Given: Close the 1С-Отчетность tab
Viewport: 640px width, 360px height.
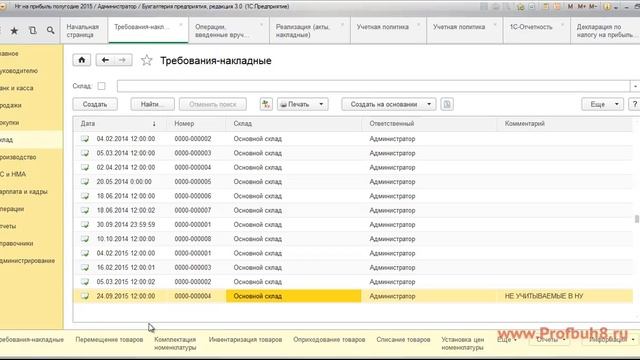Looking at the screenshot, I should coord(562,25).
